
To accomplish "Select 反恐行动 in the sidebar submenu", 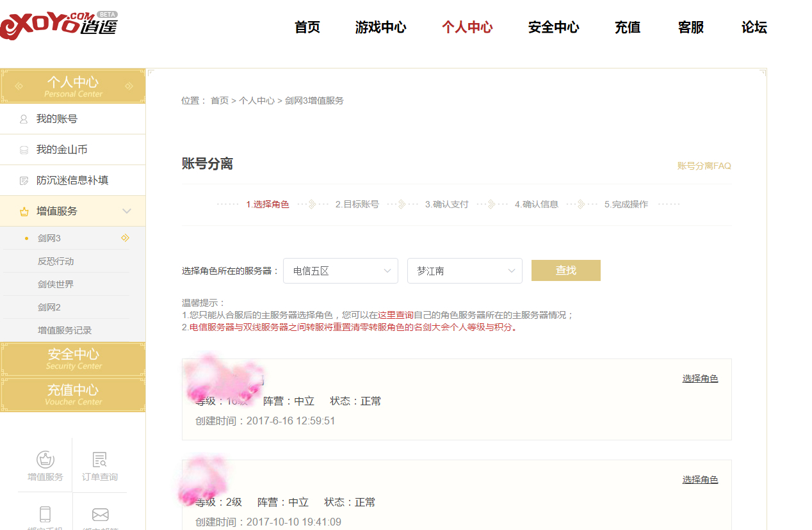I will 56,261.
